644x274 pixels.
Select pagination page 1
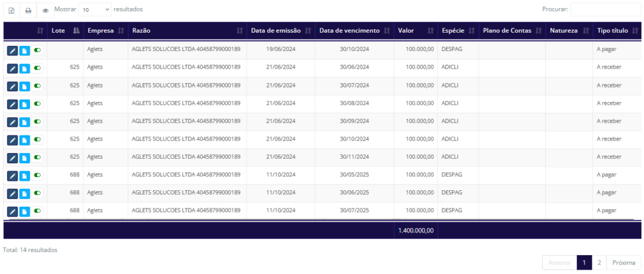click(x=584, y=263)
